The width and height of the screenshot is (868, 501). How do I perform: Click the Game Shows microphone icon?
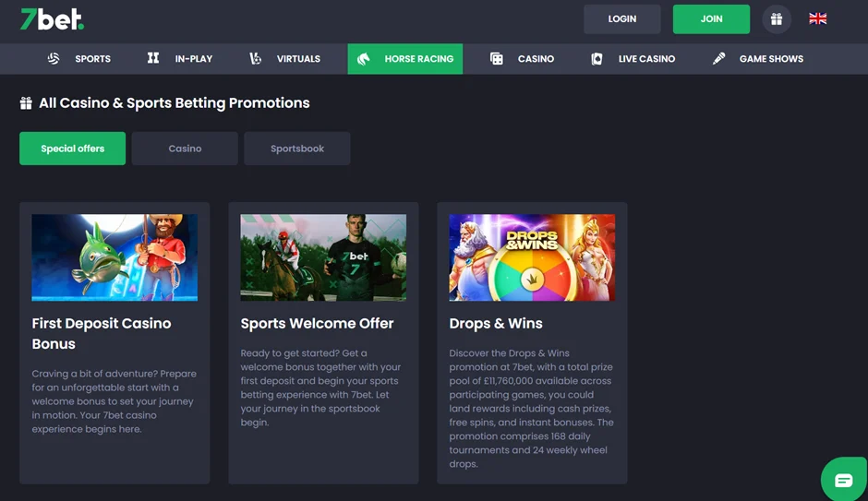pyautogui.click(x=719, y=59)
